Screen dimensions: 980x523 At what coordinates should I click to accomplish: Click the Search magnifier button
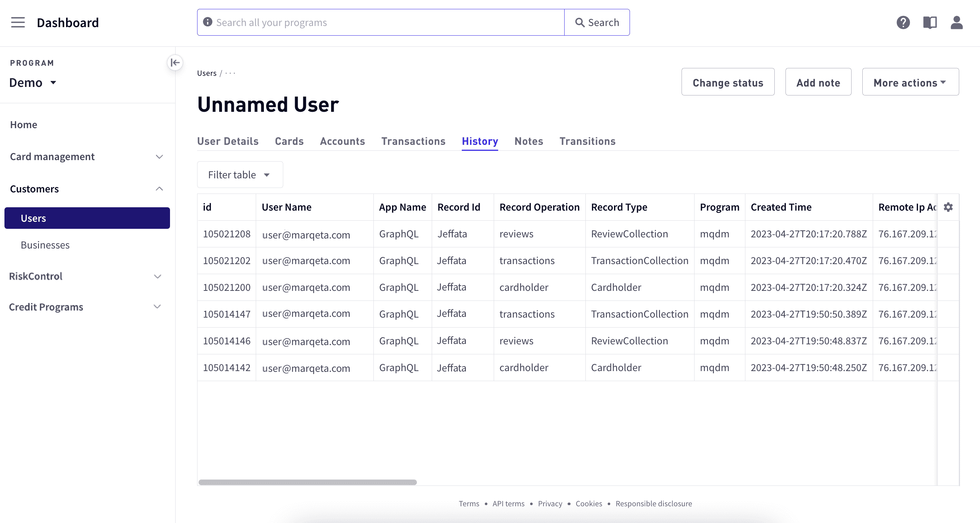597,22
